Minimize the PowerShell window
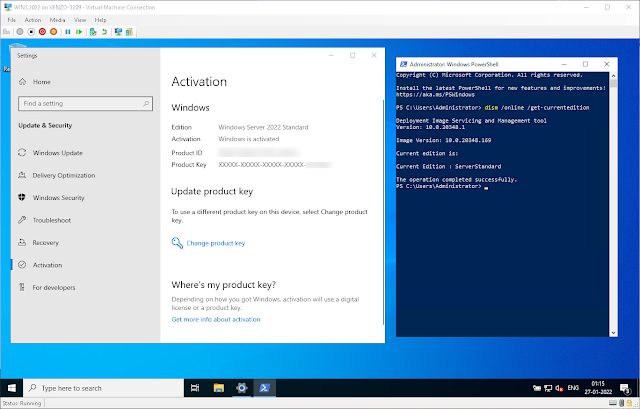 tap(564, 64)
